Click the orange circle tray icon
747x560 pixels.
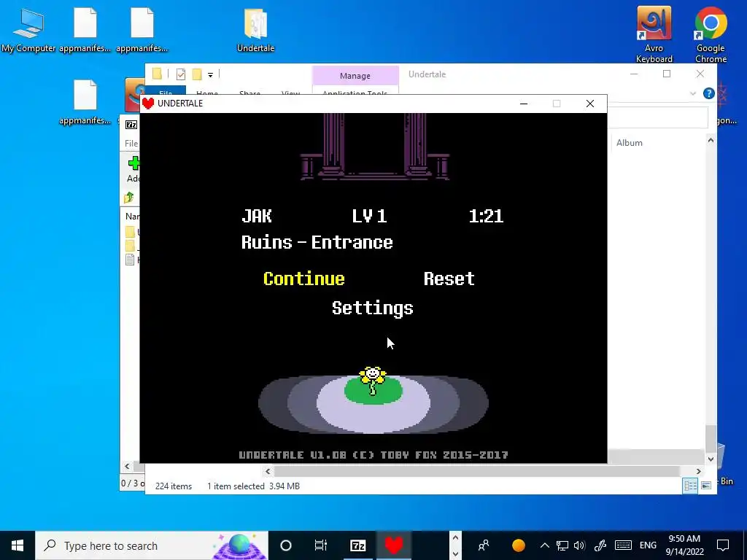tap(519, 545)
